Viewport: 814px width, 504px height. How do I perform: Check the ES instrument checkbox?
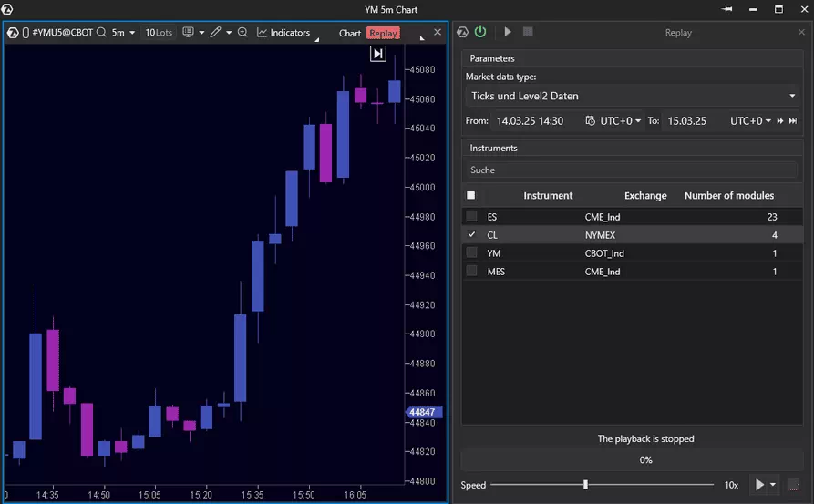[471, 216]
